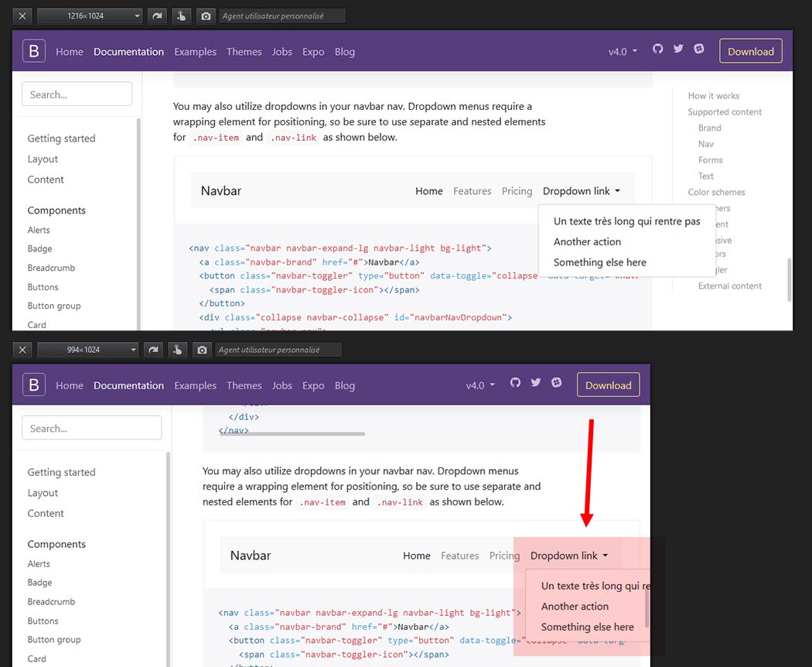
Task: Open the 994×1024 viewport size dropdown
Action: coord(87,350)
